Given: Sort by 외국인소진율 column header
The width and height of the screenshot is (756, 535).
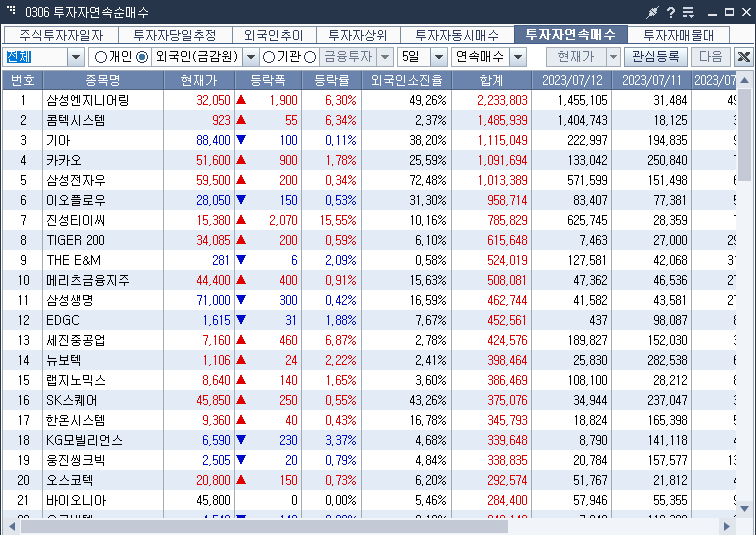Looking at the screenshot, I should click(x=406, y=80).
